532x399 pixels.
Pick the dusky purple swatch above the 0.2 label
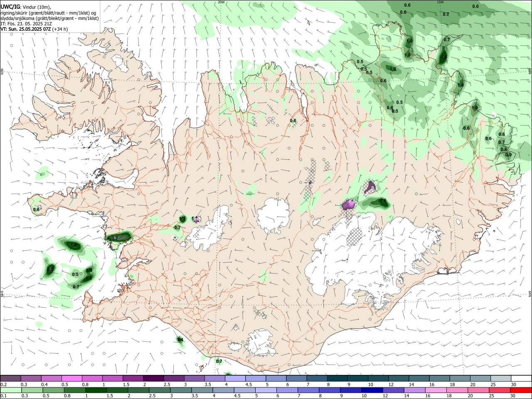click(x=10, y=378)
